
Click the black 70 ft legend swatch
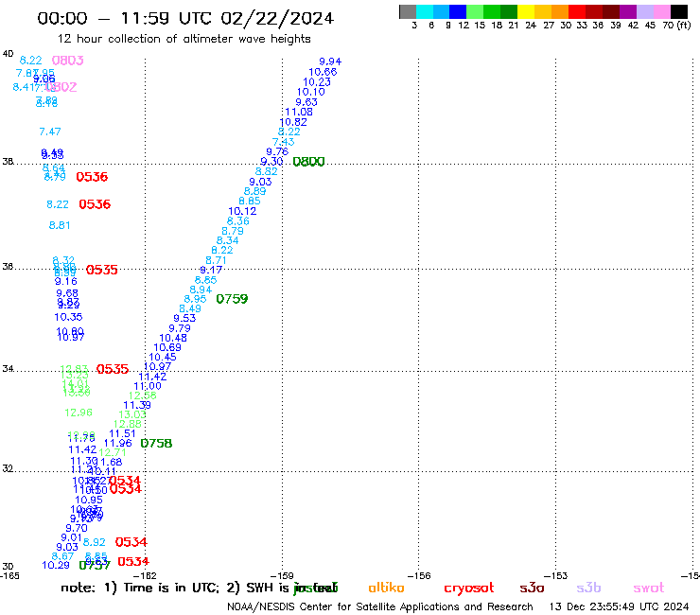pyautogui.click(x=678, y=11)
